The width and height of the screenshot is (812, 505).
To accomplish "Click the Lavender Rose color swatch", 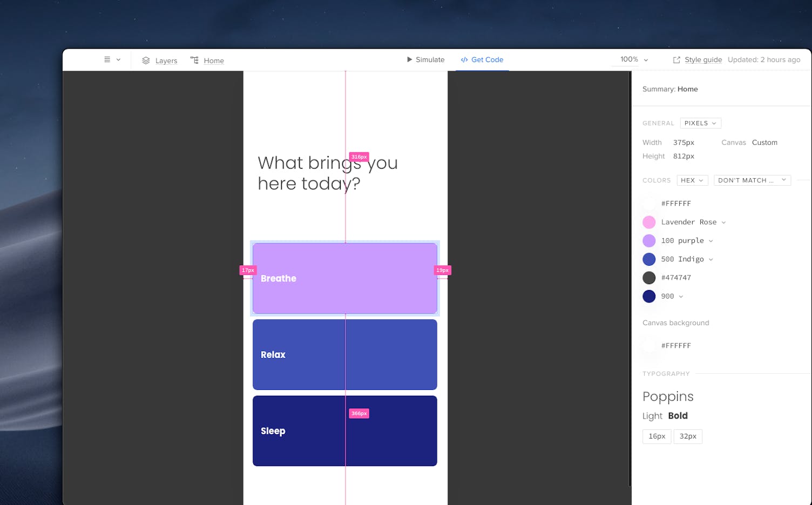I will click(649, 222).
